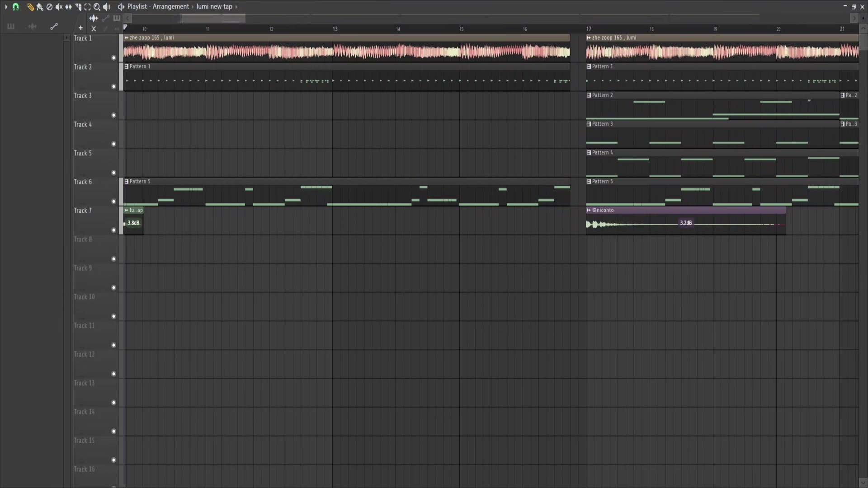The height and width of the screenshot is (488, 868).
Task: Select the Track 3 header label
Action: 83,96
